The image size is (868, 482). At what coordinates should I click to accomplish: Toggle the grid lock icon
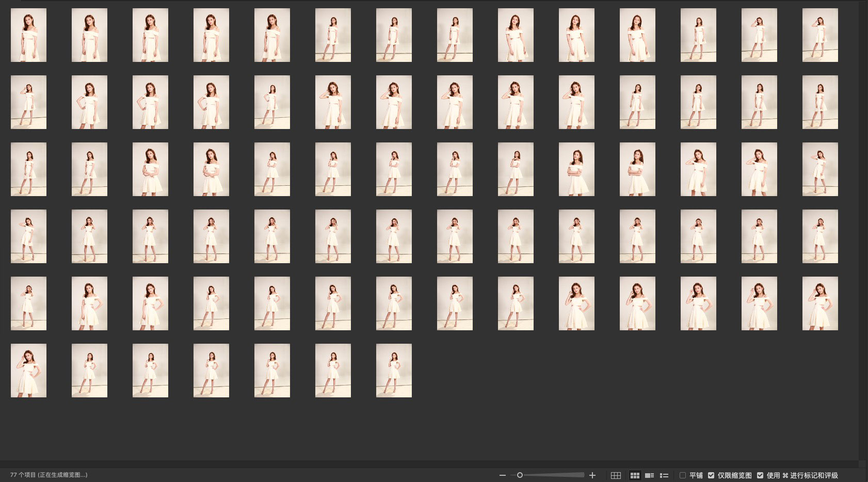(616, 475)
